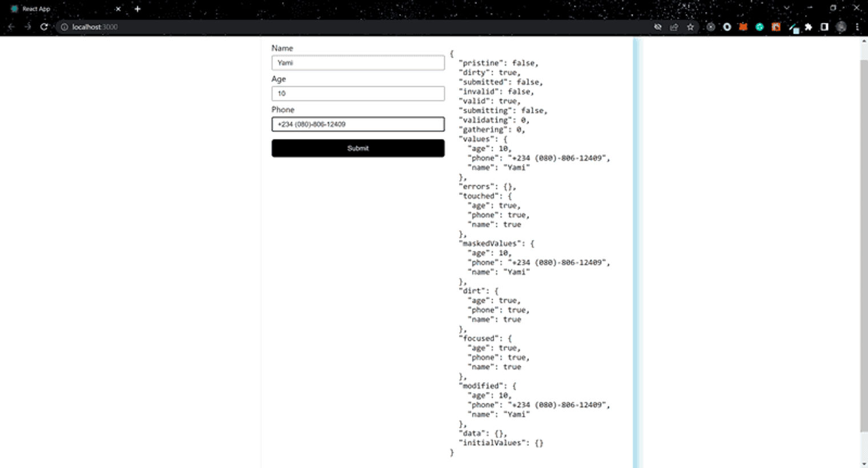
Task: Click the scrollbar down arrow
Action: [x=863, y=463]
